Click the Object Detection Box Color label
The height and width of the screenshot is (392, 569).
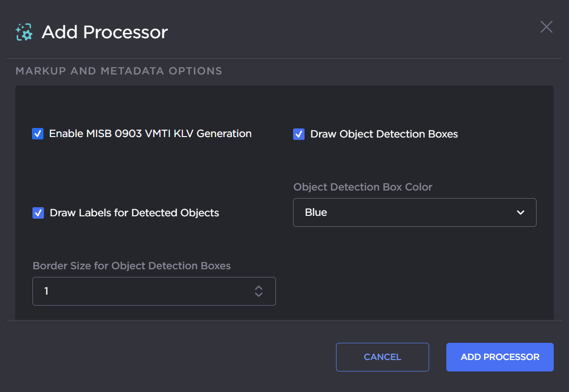363,187
